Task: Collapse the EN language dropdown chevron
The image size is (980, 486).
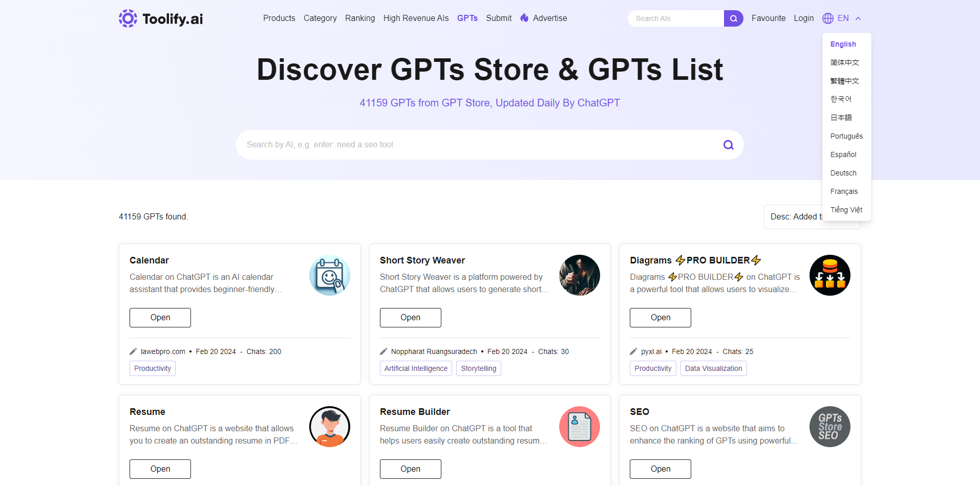Action: click(858, 18)
